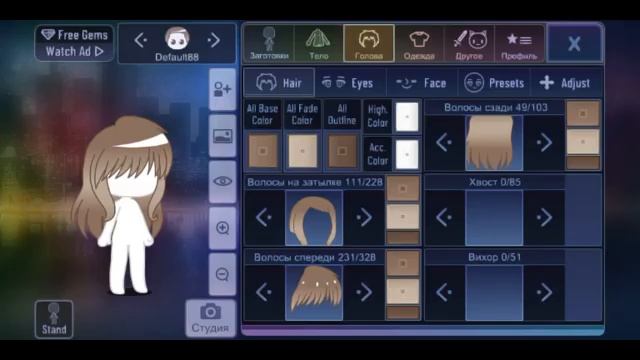Click the All Base Color label
Viewport: 640px width, 360px height.
pyautogui.click(x=262, y=114)
